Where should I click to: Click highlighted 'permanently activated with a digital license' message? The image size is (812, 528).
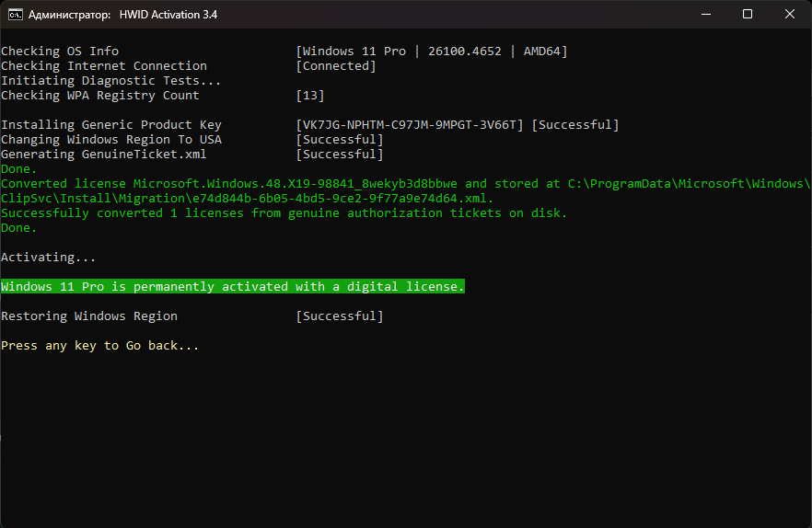point(233,286)
